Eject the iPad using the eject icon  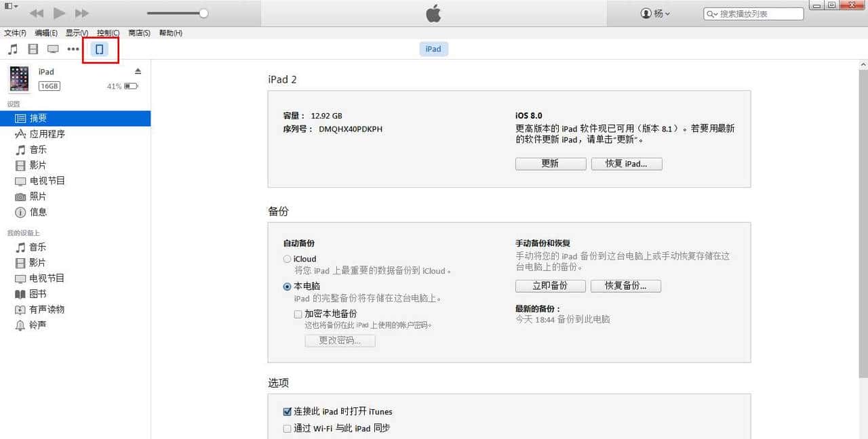138,72
